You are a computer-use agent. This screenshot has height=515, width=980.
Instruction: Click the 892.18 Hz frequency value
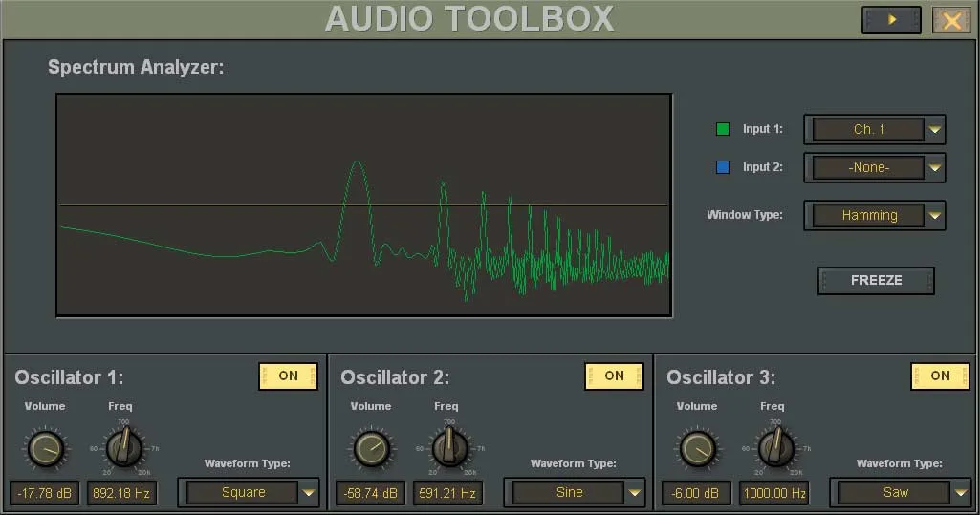tap(121, 493)
